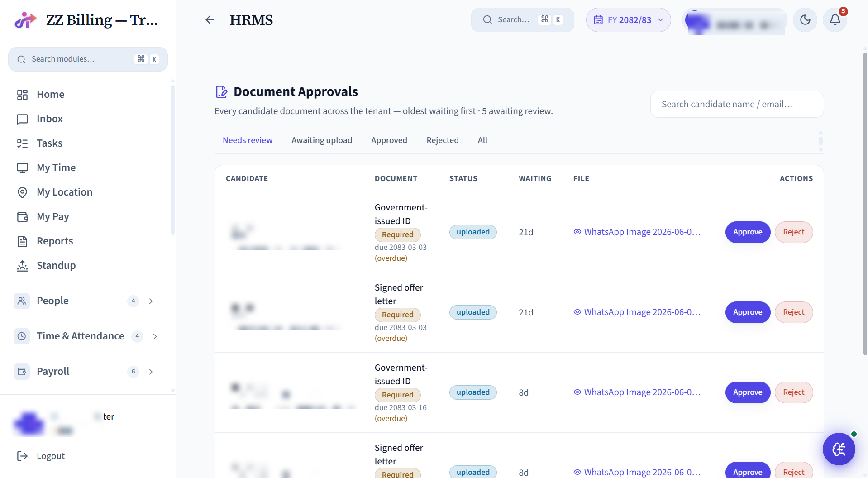Open the FY 2082/83 fiscal year dropdown

(x=628, y=20)
